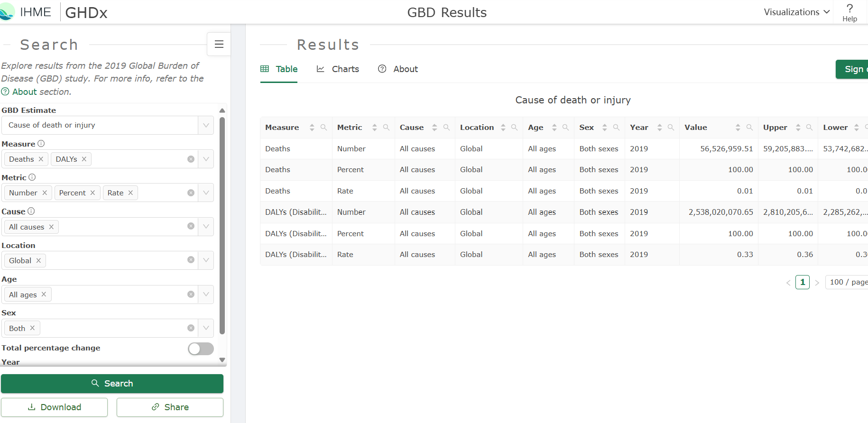This screenshot has height=423, width=868.
Task: Click the Download button
Action: (55, 407)
